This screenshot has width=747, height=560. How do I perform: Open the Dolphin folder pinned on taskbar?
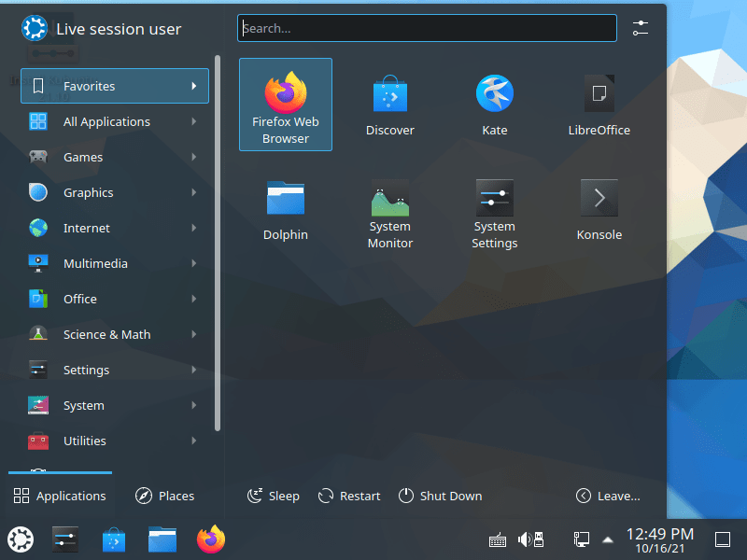pyautogui.click(x=162, y=539)
